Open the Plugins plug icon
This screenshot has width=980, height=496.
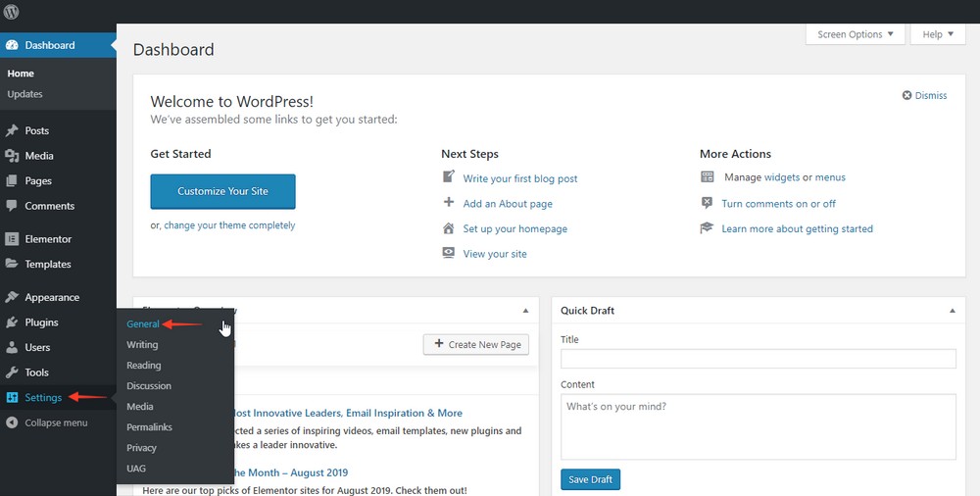tap(11, 322)
